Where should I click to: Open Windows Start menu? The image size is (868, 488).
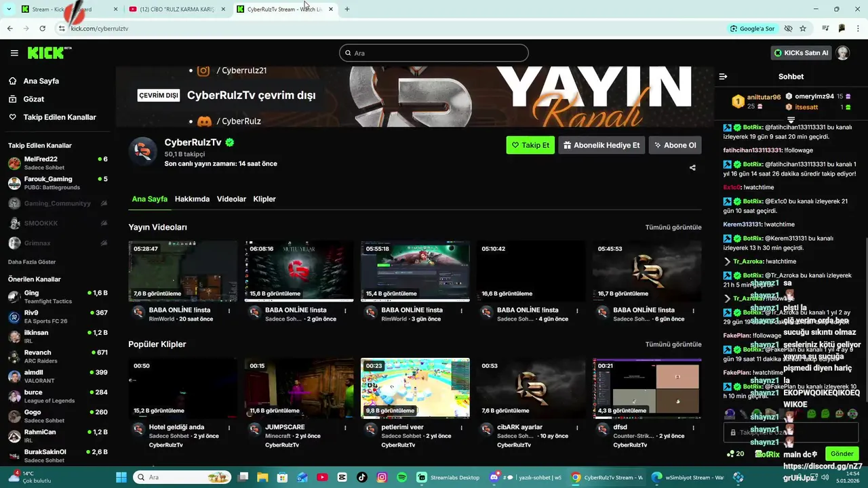pos(121,477)
